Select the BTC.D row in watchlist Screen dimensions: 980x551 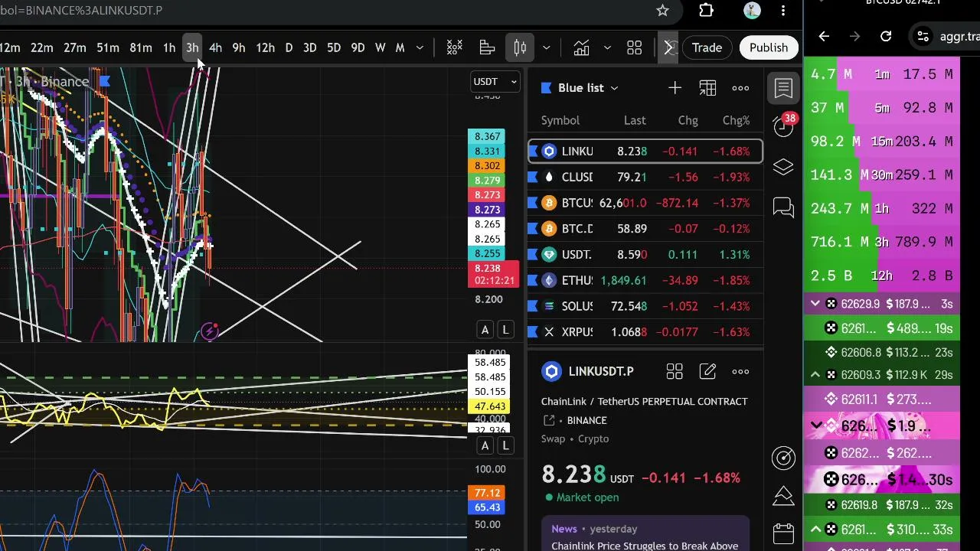[645, 229]
